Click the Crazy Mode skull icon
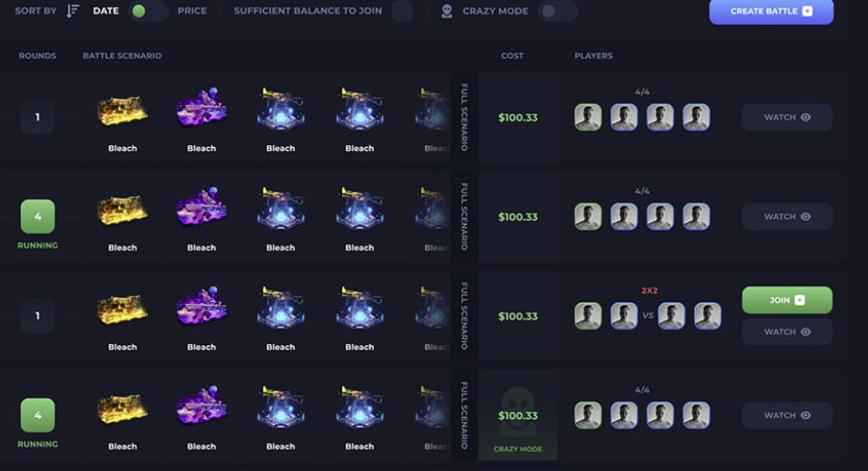 point(447,11)
